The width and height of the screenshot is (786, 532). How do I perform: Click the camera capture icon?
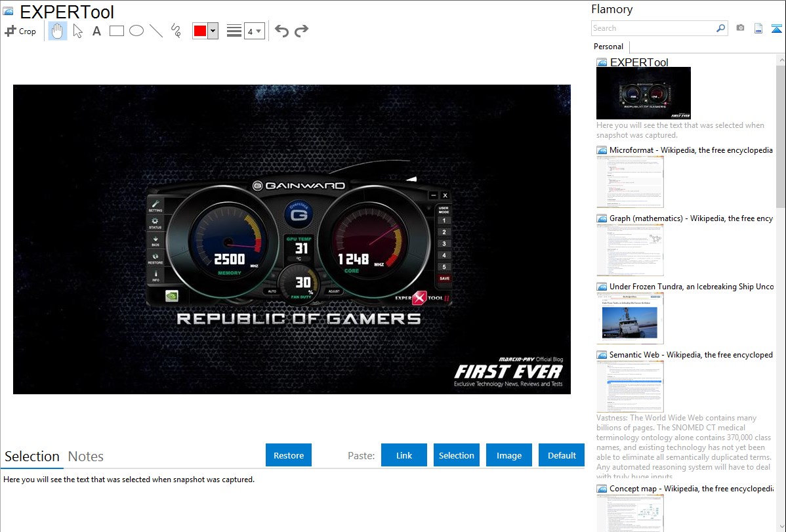pyautogui.click(x=740, y=28)
